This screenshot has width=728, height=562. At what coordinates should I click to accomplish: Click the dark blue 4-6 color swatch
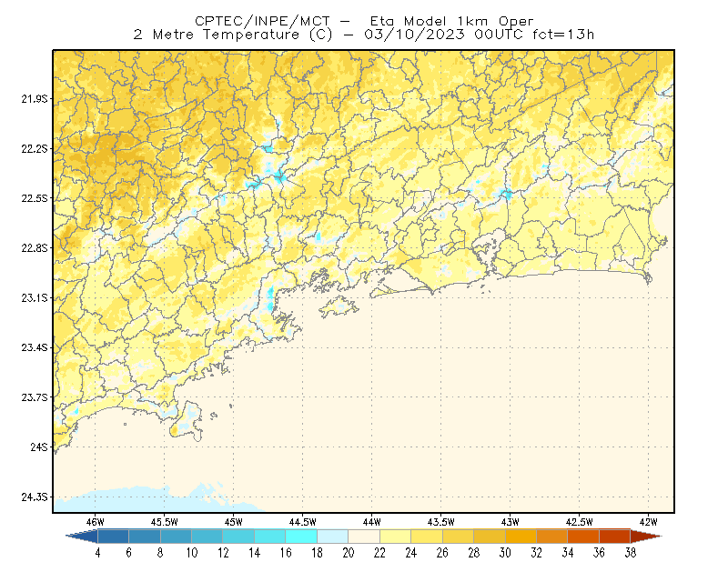[113, 537]
